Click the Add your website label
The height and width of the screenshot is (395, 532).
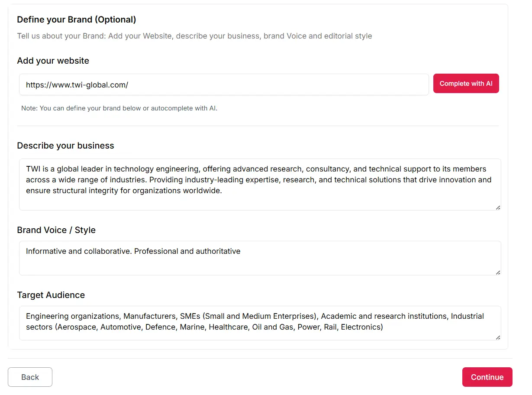(53, 61)
